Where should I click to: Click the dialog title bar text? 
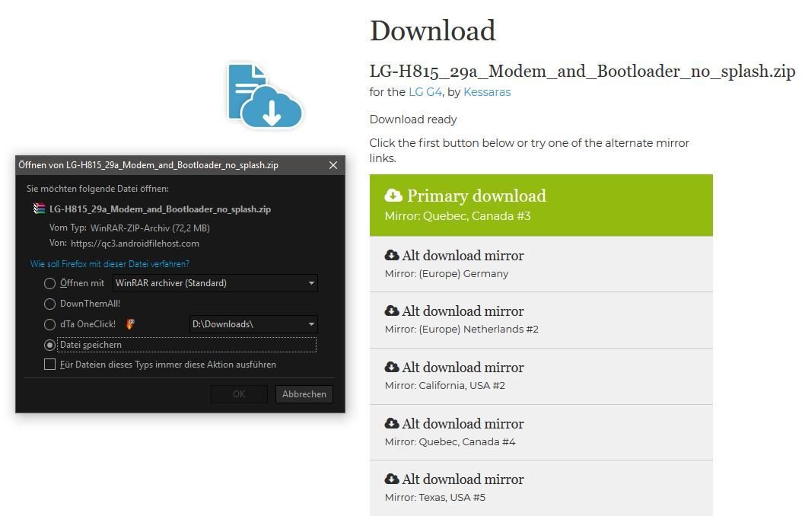[x=148, y=165]
